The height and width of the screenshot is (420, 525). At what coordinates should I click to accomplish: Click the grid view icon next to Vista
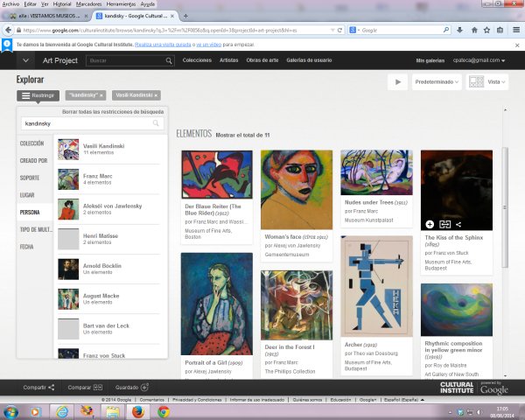point(477,81)
